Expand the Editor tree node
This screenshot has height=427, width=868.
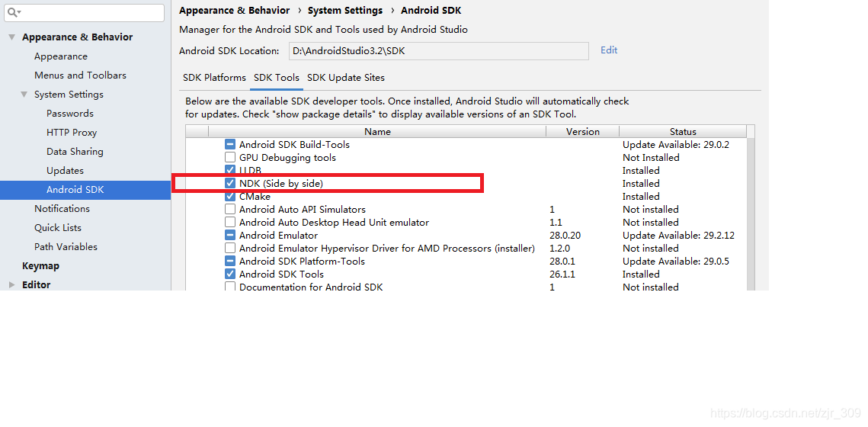click(12, 285)
